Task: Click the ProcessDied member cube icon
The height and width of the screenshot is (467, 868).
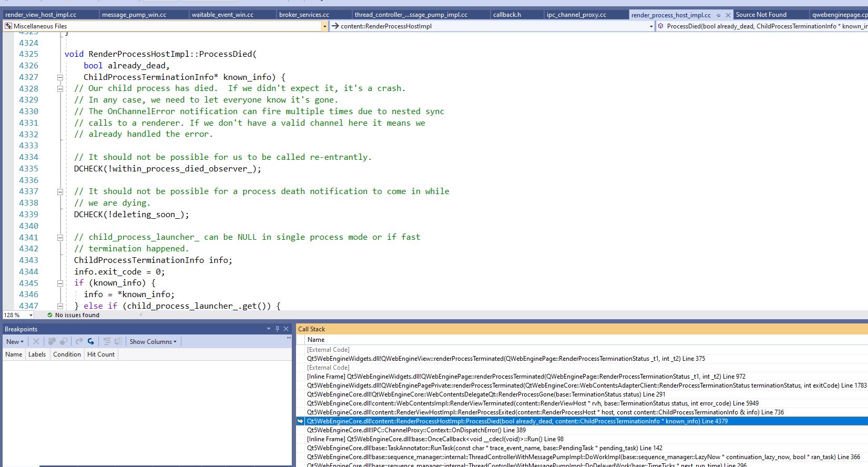Action: click(661, 26)
